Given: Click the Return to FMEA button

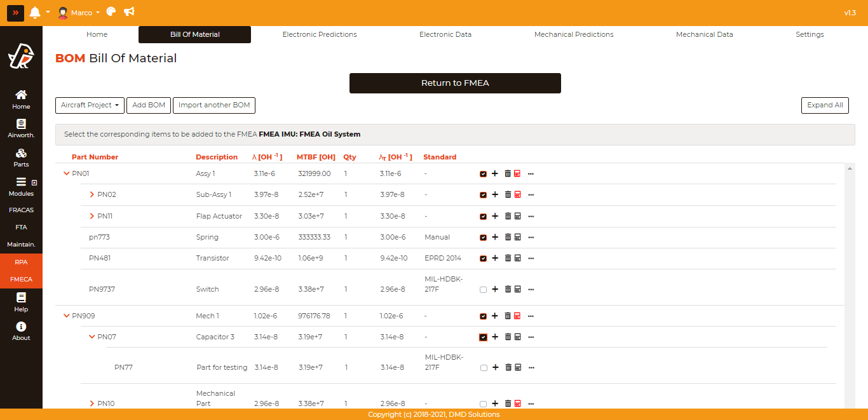Looking at the screenshot, I should (x=455, y=83).
